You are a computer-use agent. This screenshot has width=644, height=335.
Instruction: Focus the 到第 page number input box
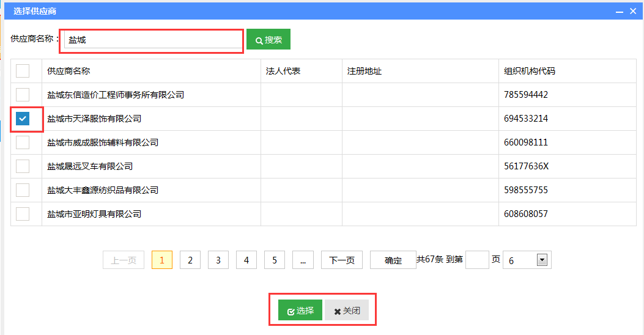pos(477,260)
